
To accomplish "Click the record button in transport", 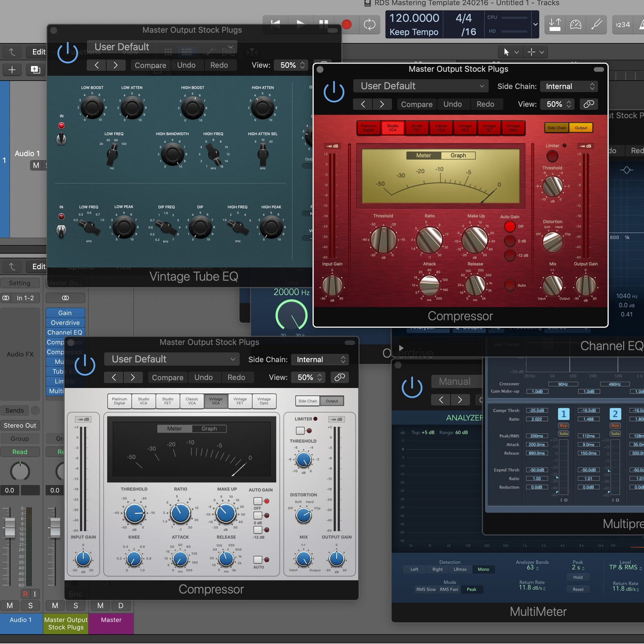I will pos(346,24).
